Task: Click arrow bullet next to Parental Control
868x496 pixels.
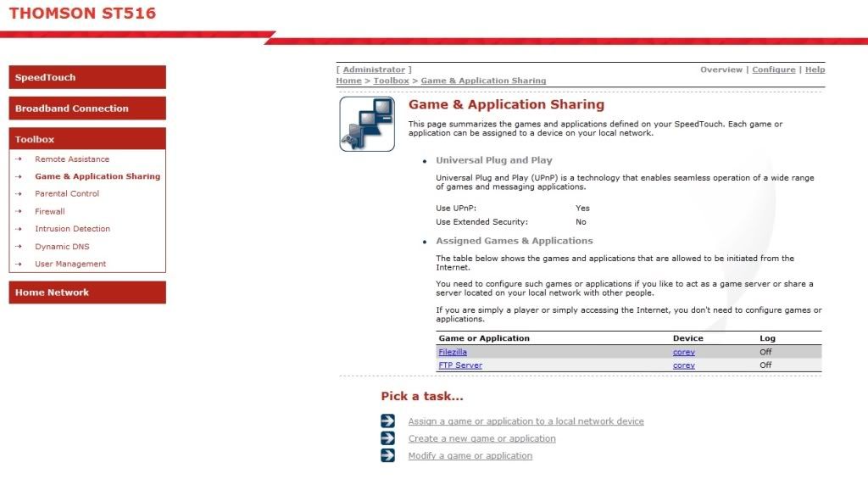Action: click(19, 194)
